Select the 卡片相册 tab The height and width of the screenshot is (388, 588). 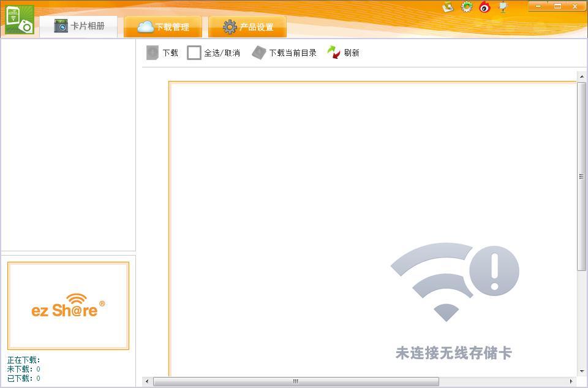[x=80, y=26]
